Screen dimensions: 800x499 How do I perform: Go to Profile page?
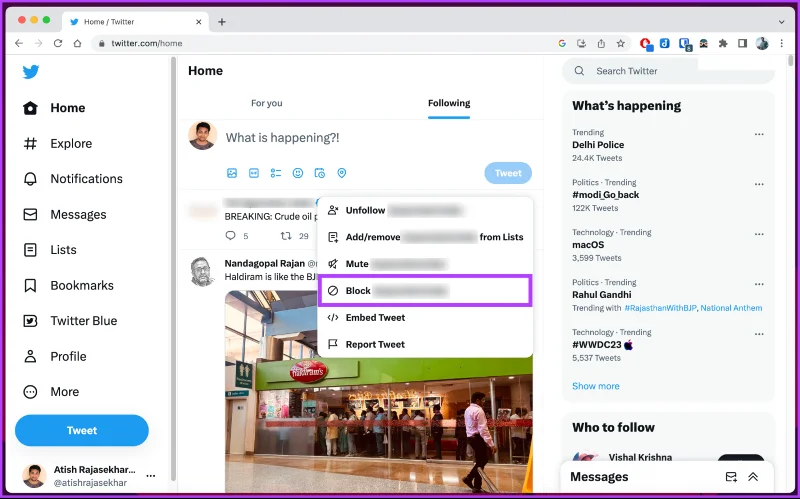click(x=55, y=356)
